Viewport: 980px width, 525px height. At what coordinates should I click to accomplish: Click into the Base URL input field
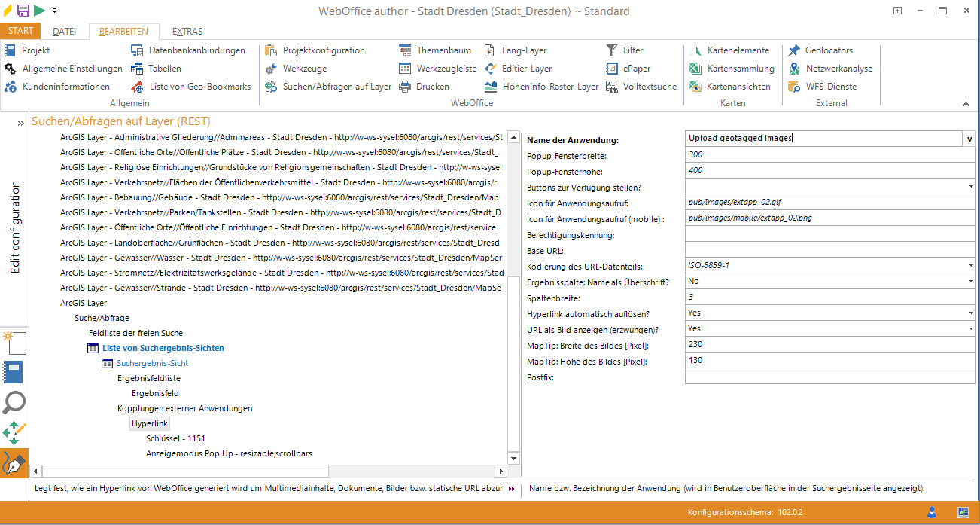tap(828, 251)
